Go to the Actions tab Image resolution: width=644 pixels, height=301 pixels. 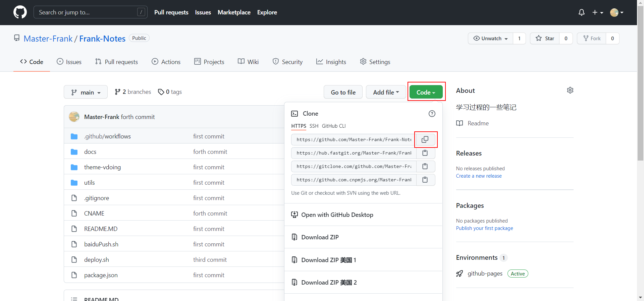tap(166, 62)
